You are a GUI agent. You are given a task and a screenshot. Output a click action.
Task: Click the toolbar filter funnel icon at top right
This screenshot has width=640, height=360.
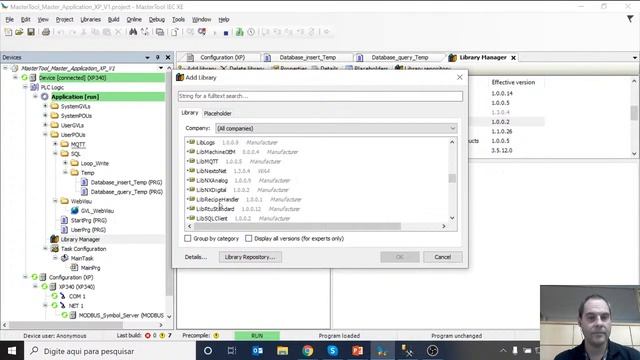coord(630,19)
